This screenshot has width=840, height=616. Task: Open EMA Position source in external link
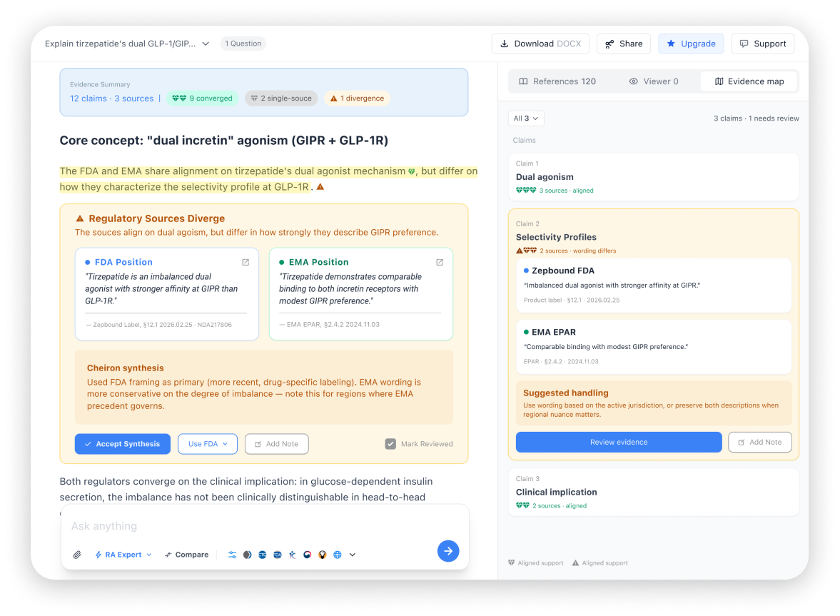point(440,263)
